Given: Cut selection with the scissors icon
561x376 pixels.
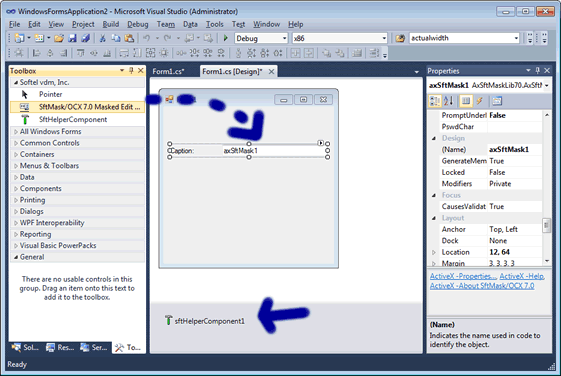Looking at the screenshot, I should [x=103, y=38].
